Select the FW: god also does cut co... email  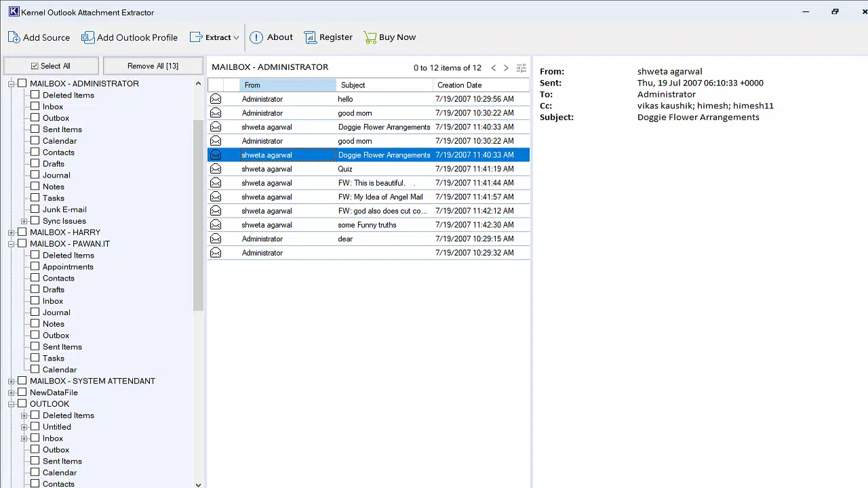[x=368, y=211]
